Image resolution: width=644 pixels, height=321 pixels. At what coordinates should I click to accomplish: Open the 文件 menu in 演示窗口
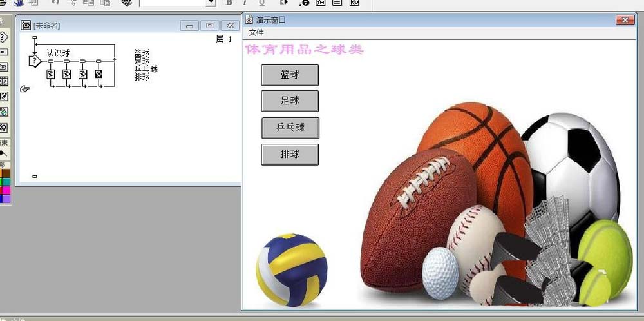click(256, 32)
